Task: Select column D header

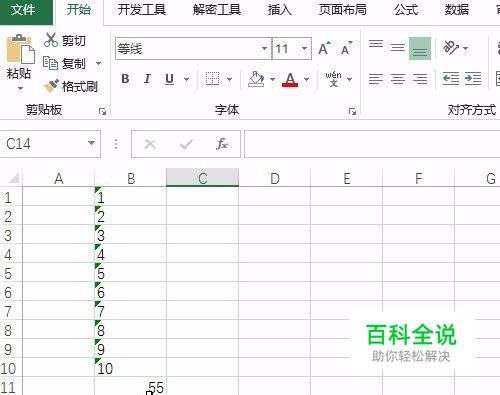Action: 275,178
